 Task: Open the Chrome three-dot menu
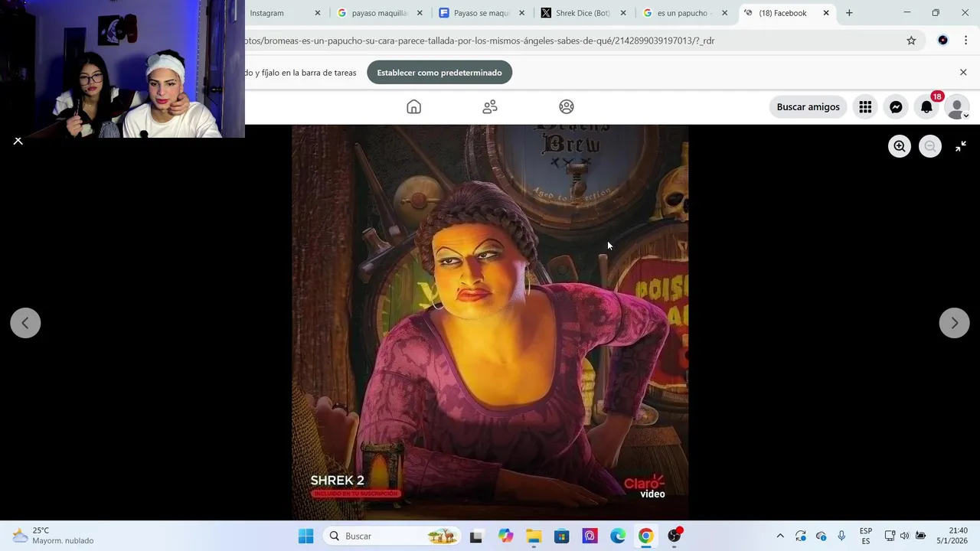click(x=965, y=41)
